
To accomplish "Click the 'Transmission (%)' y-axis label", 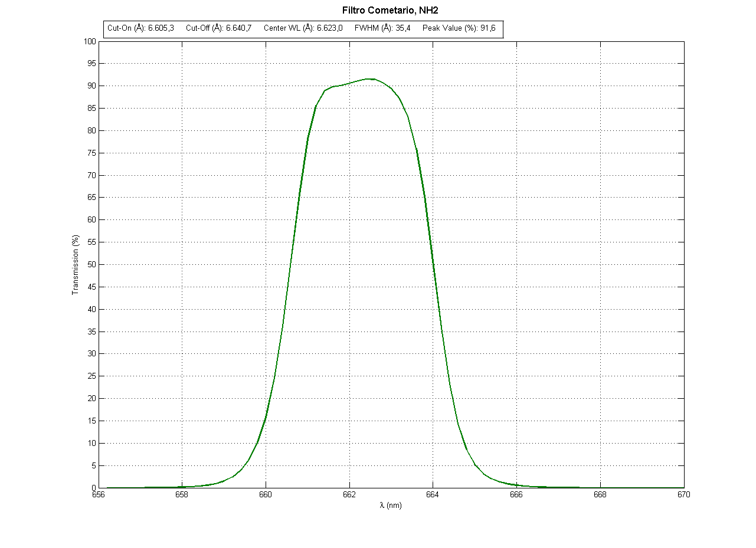I will coord(75,265).
